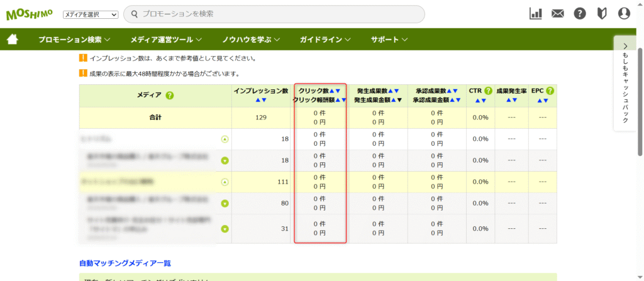The width and height of the screenshot is (644, 281).
Task: Open the ガイドライン menu
Action: (x=325, y=40)
